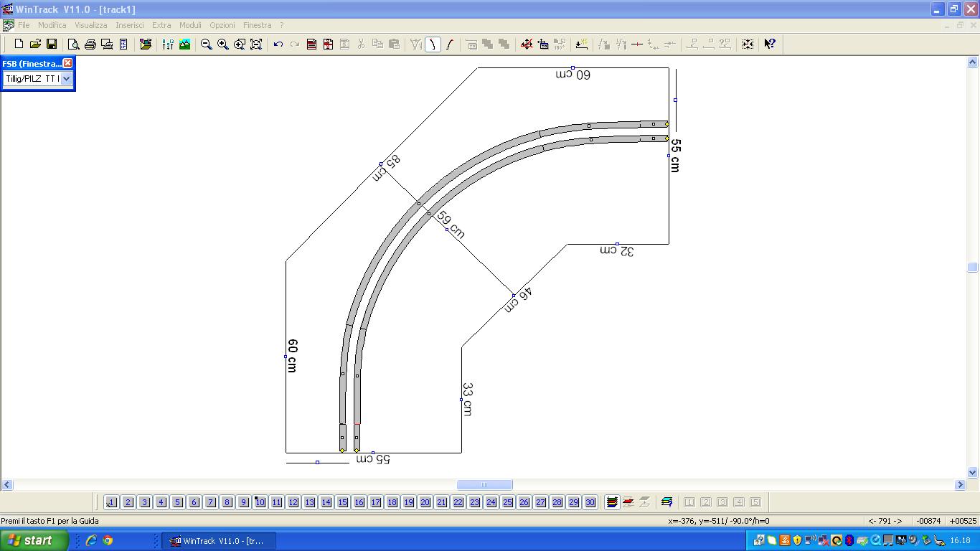Image resolution: width=980 pixels, height=551 pixels.
Task: Open print preview from the toolbar
Action: click(73, 44)
